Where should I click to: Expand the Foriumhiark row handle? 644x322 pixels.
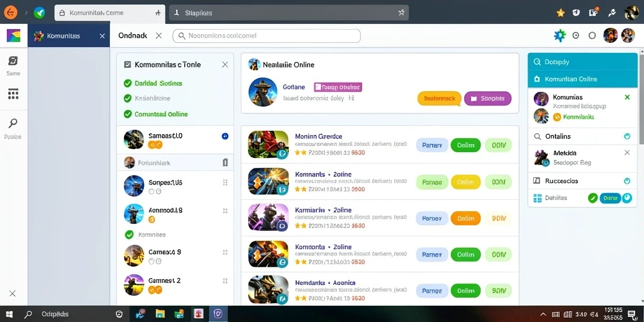click(x=225, y=163)
